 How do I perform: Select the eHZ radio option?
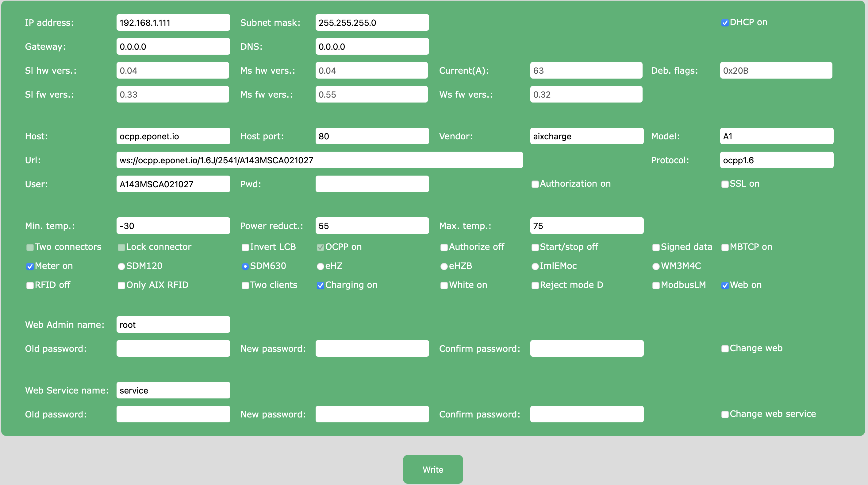coord(320,266)
